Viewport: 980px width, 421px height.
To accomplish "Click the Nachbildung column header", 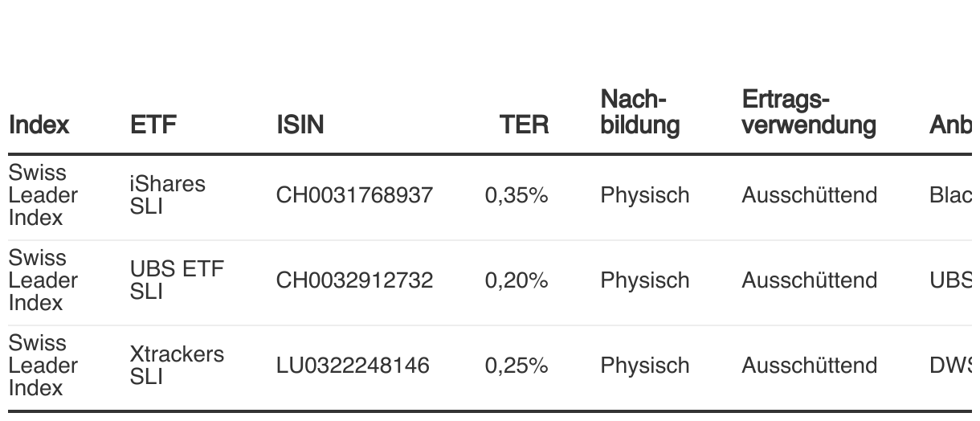I will 639,112.
